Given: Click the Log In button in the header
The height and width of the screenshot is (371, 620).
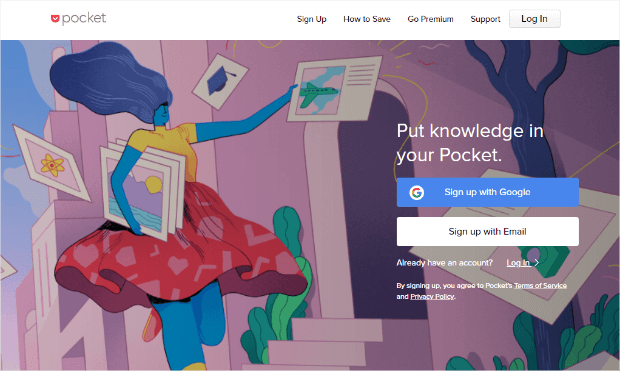Looking at the screenshot, I should (x=535, y=19).
